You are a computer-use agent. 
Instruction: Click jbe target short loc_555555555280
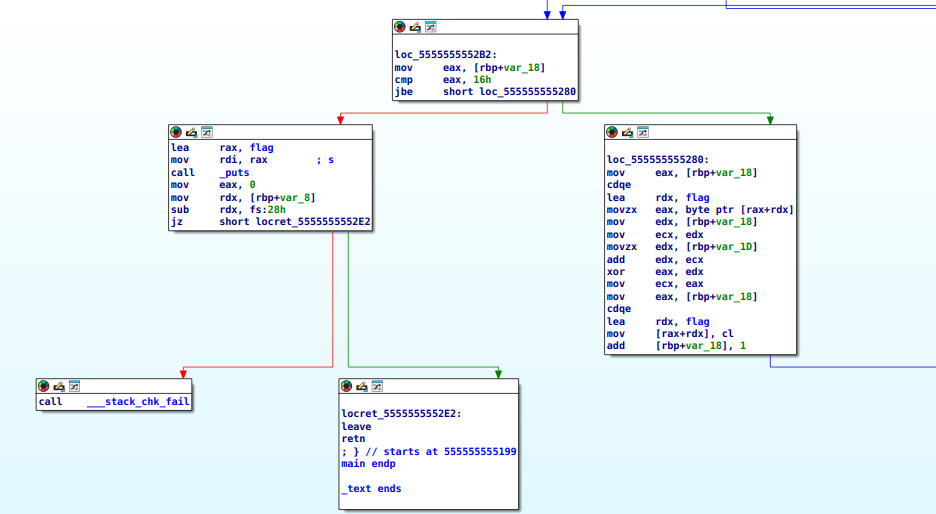pos(509,91)
